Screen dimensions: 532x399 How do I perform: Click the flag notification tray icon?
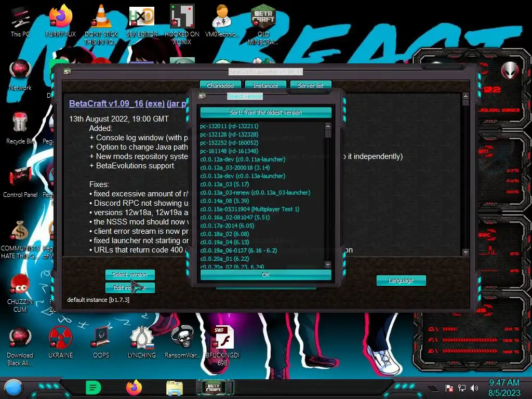click(449, 388)
